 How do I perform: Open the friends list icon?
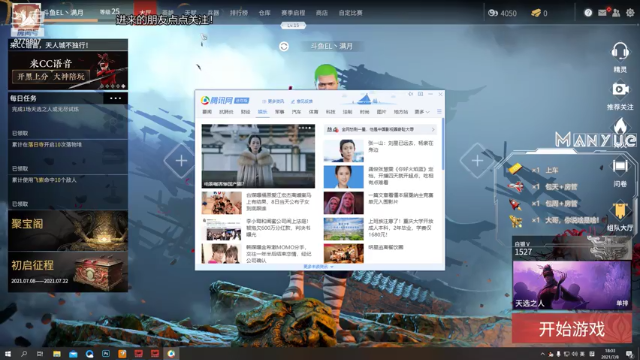click(x=616, y=13)
